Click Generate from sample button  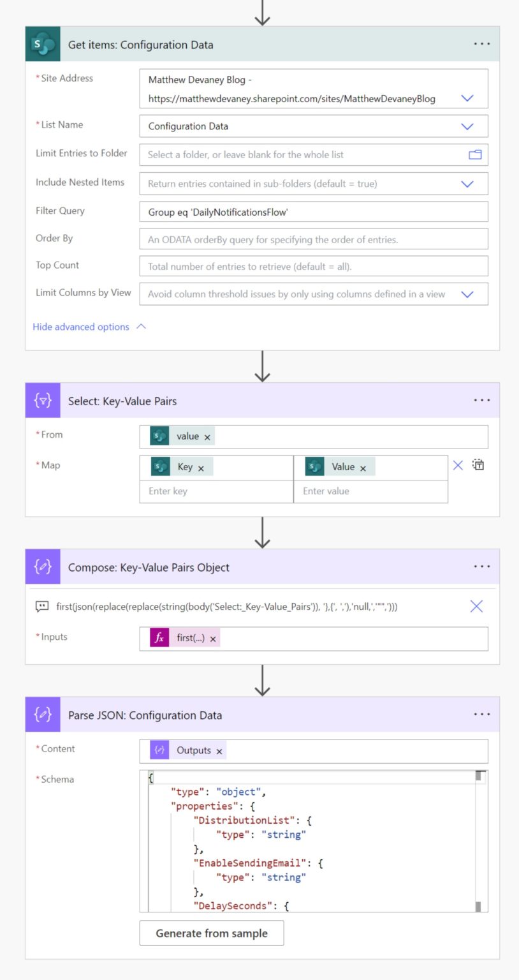[212, 933]
